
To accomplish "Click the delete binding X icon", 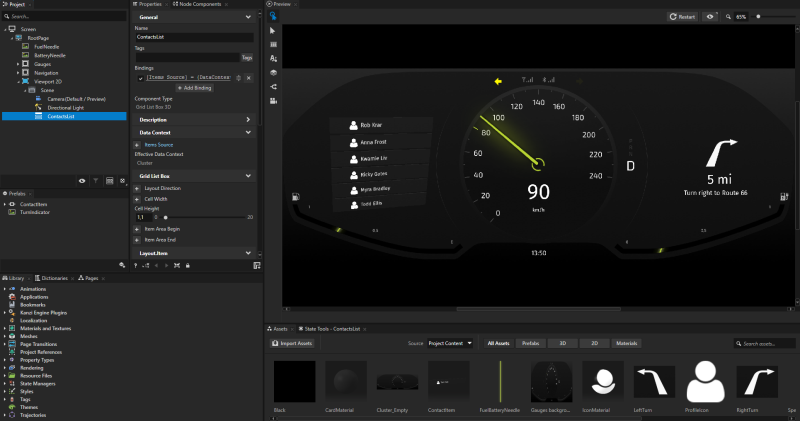I will (248, 77).
